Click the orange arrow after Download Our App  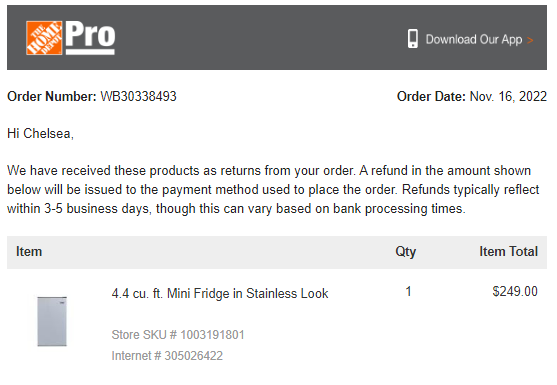point(530,40)
